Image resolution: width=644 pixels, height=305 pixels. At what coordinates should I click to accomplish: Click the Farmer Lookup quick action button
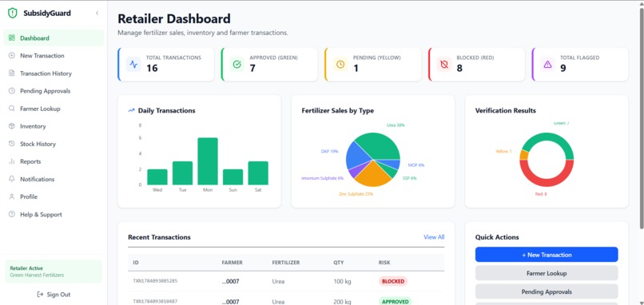547,273
